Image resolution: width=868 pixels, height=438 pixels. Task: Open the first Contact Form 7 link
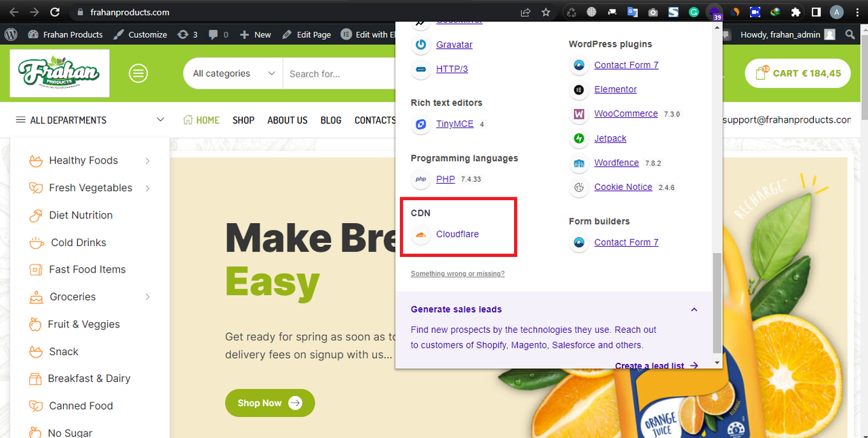[x=626, y=65]
